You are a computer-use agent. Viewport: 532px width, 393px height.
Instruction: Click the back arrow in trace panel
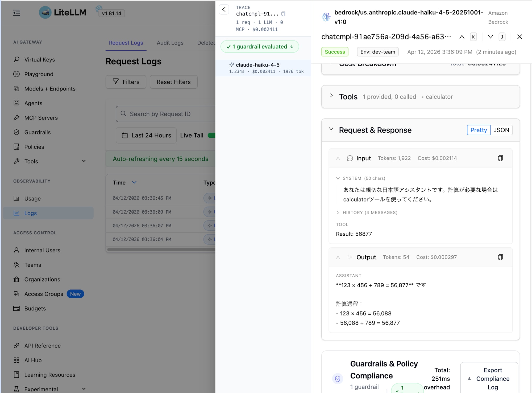224,10
